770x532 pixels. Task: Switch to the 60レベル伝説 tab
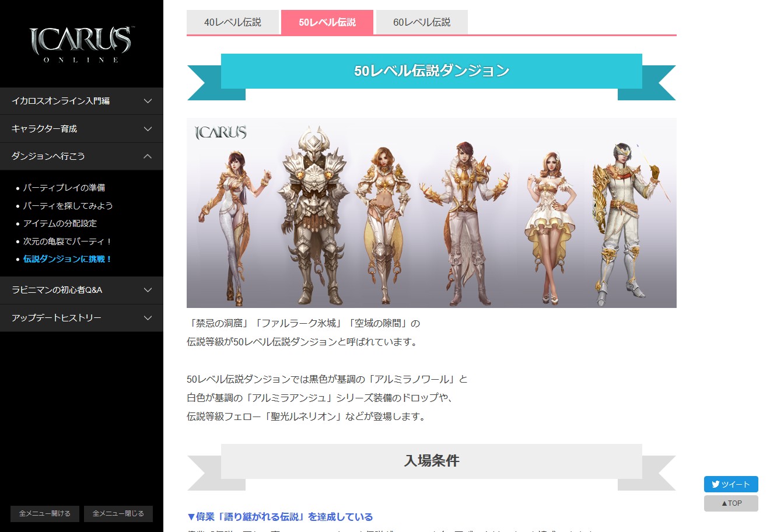click(x=422, y=22)
